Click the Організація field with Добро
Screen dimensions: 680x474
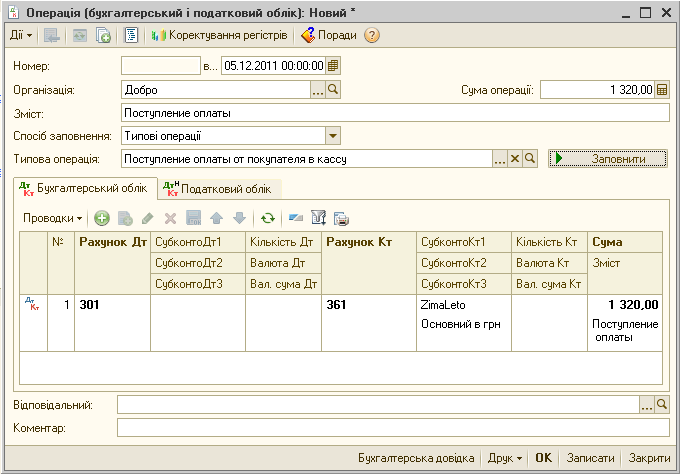click(216, 90)
